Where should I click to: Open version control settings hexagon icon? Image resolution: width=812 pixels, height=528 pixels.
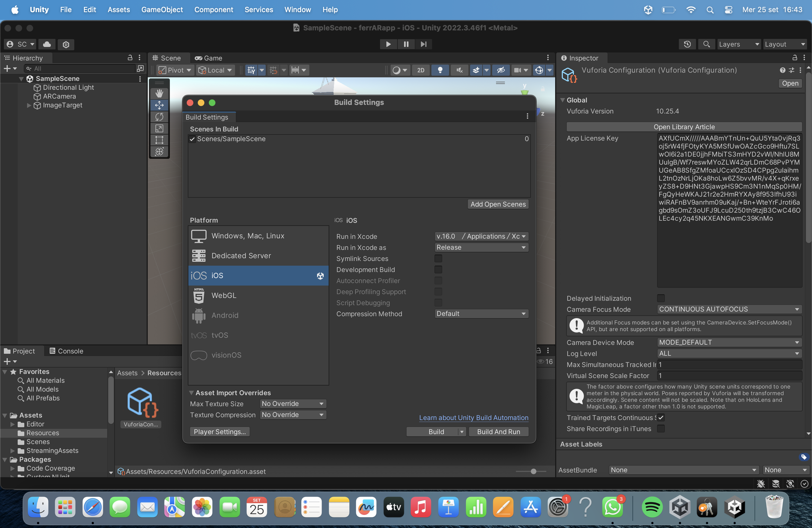click(x=66, y=44)
